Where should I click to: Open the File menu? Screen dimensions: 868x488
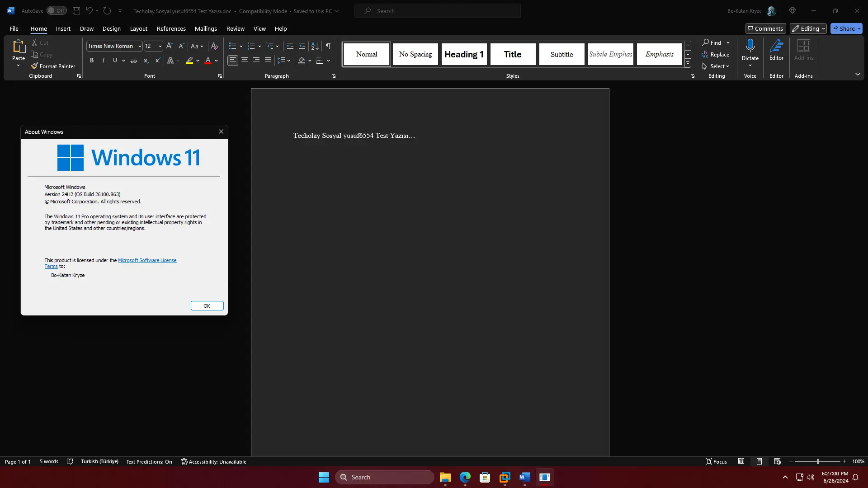tap(14, 28)
